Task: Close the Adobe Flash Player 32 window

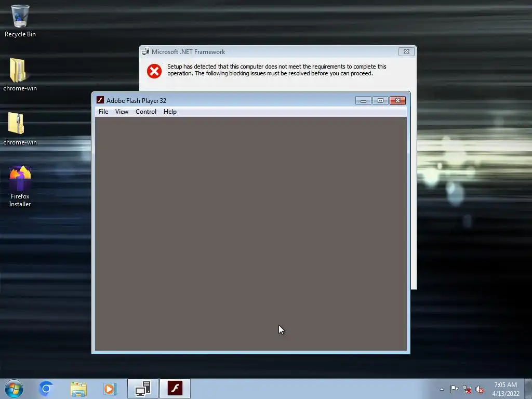Action: pos(397,100)
